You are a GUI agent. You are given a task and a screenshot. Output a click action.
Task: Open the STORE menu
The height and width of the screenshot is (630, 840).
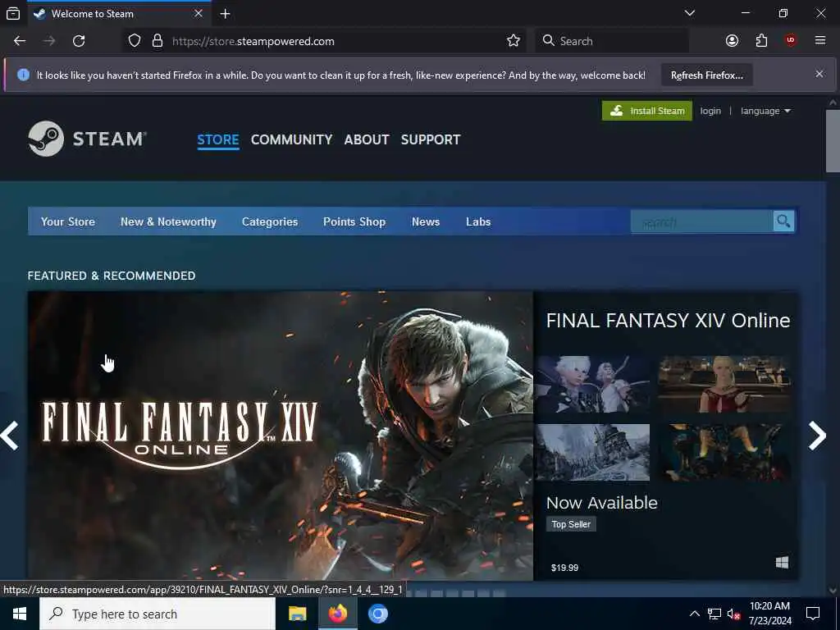[218, 139]
